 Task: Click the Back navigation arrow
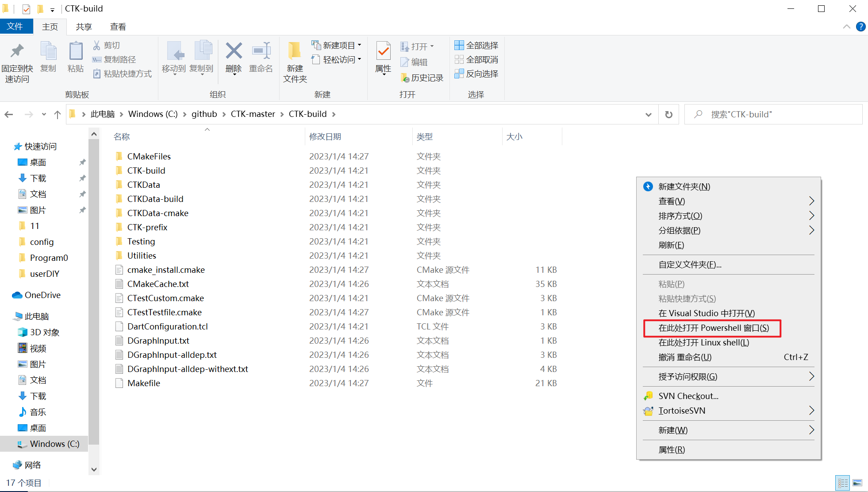pyautogui.click(x=9, y=115)
